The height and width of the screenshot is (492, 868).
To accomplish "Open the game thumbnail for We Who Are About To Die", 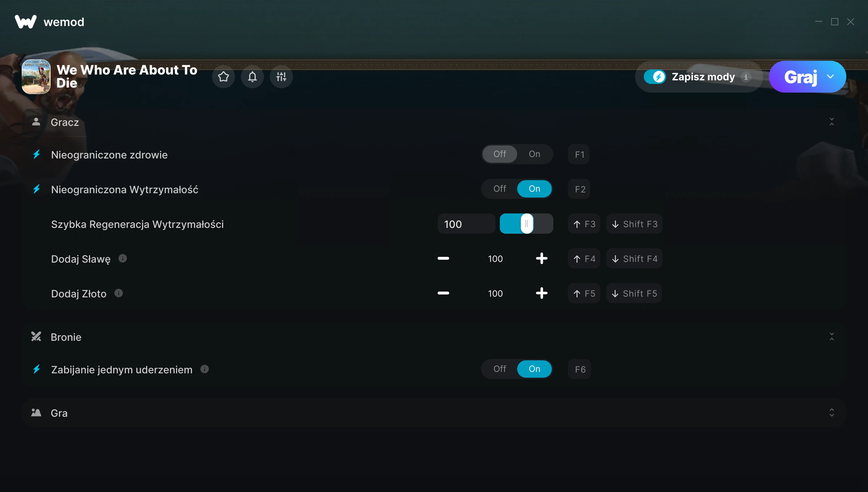I will pyautogui.click(x=36, y=77).
